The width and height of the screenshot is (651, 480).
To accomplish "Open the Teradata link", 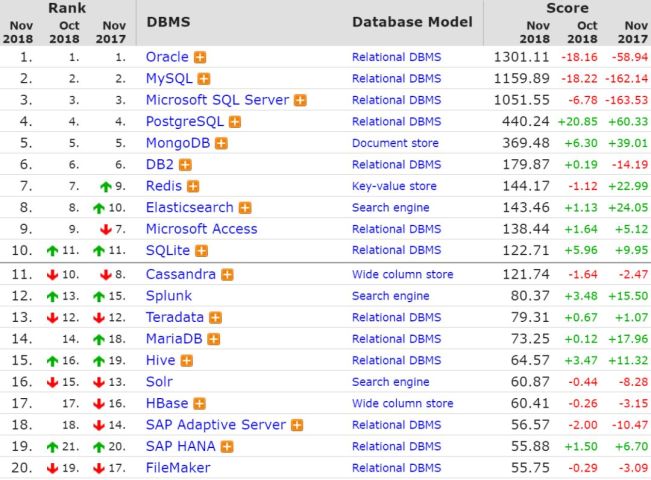I will pyautogui.click(x=175, y=318).
